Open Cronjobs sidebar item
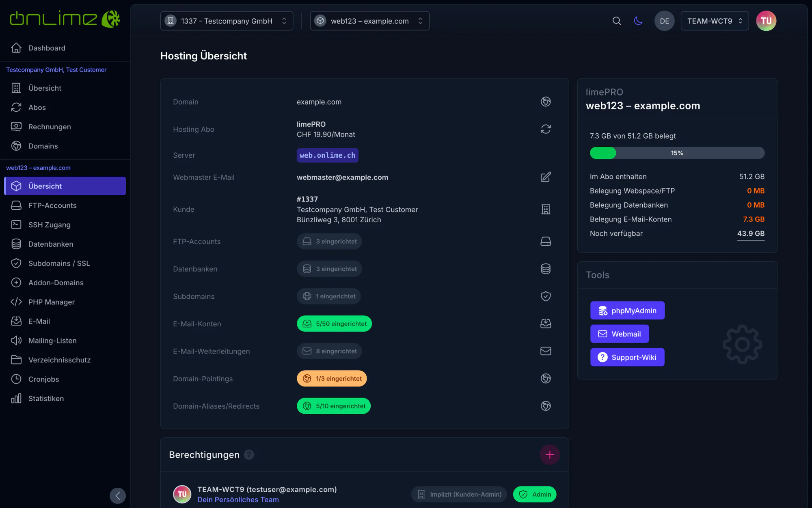812x508 pixels. pos(65,379)
